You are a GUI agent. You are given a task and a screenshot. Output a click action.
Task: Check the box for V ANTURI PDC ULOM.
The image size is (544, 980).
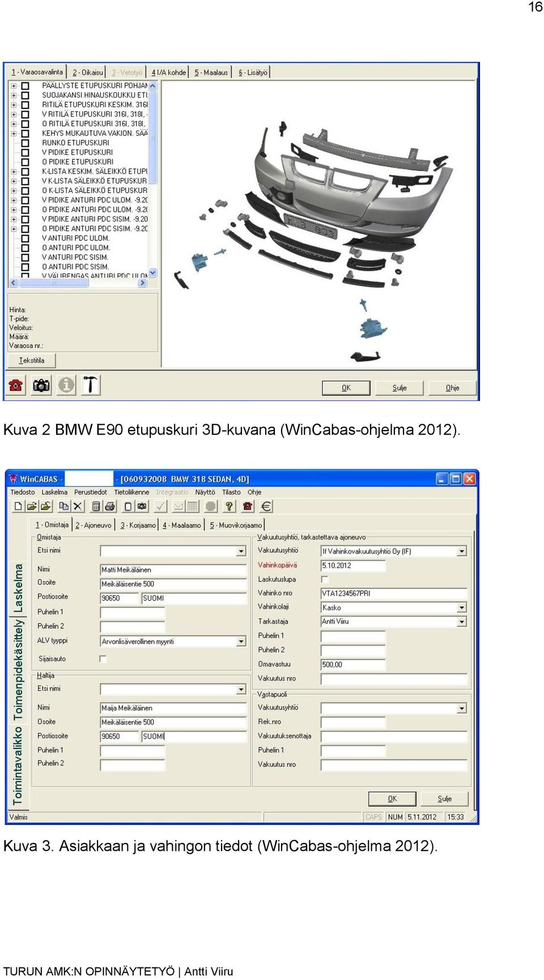tap(25, 238)
